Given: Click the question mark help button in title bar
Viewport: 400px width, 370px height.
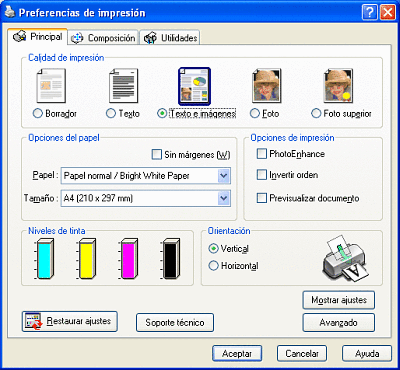Looking at the screenshot, I should [369, 13].
